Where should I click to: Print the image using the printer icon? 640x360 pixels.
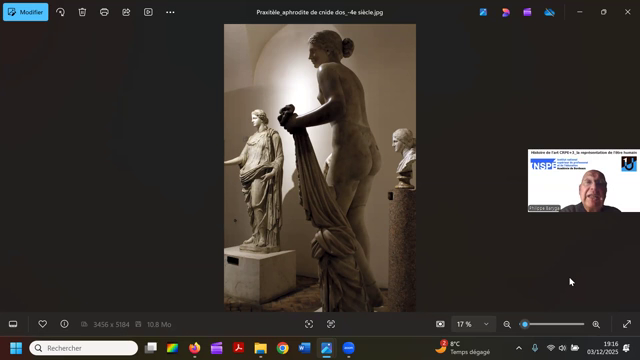click(104, 12)
